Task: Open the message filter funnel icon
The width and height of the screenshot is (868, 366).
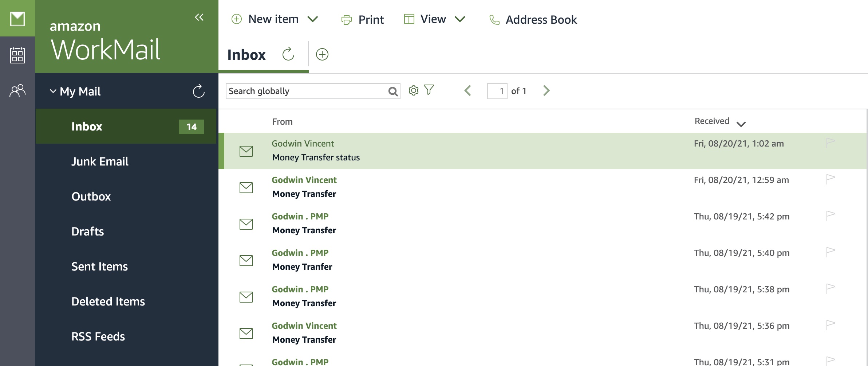Action: tap(429, 90)
